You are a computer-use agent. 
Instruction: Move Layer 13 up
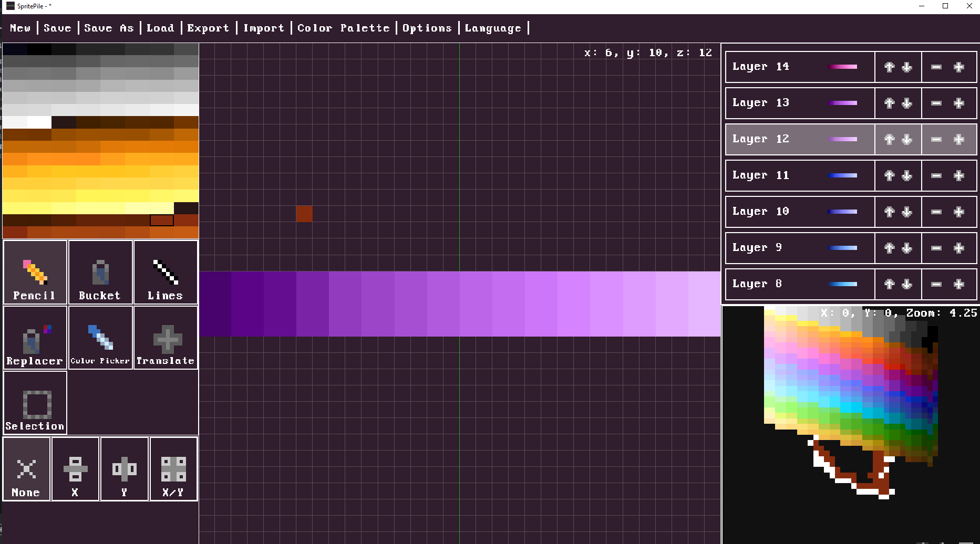point(889,103)
